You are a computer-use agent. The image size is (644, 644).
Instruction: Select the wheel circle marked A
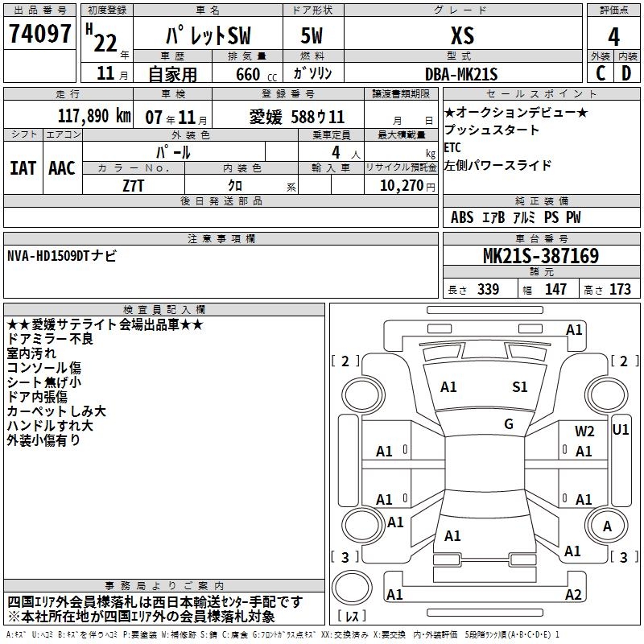click(607, 526)
